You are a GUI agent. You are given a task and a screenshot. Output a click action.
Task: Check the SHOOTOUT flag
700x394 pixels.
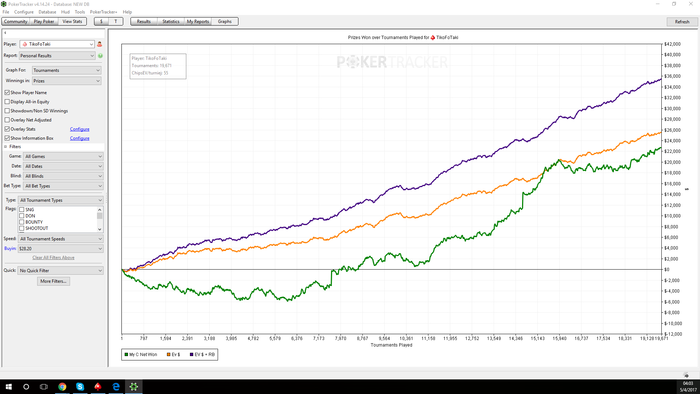point(21,228)
